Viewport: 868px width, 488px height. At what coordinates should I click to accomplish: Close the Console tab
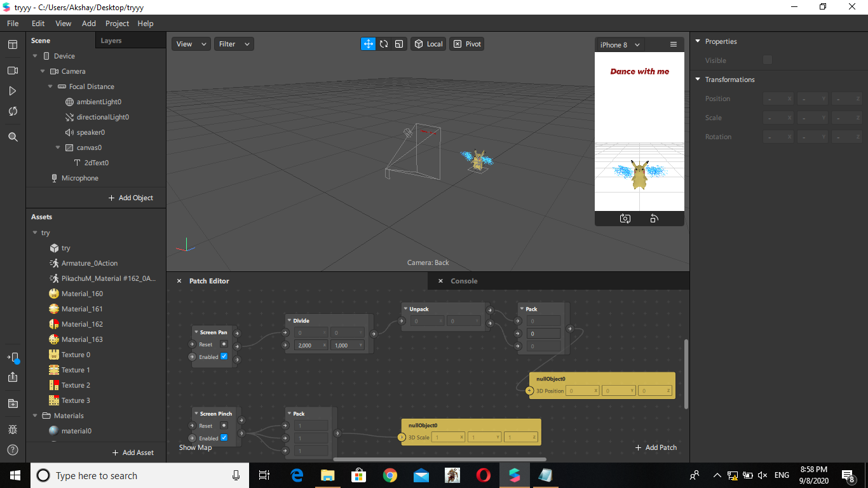pos(440,281)
